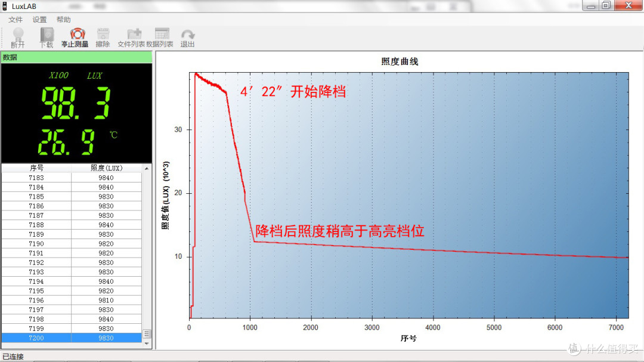Select row with 序号 7190
Viewport: 644px width, 362px height.
click(72, 244)
